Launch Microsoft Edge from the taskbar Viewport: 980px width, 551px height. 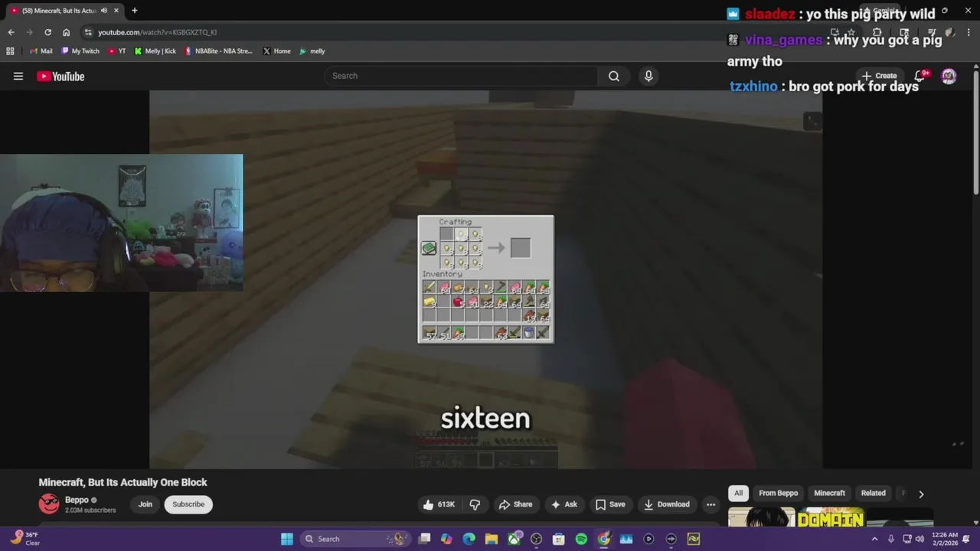coord(469,539)
